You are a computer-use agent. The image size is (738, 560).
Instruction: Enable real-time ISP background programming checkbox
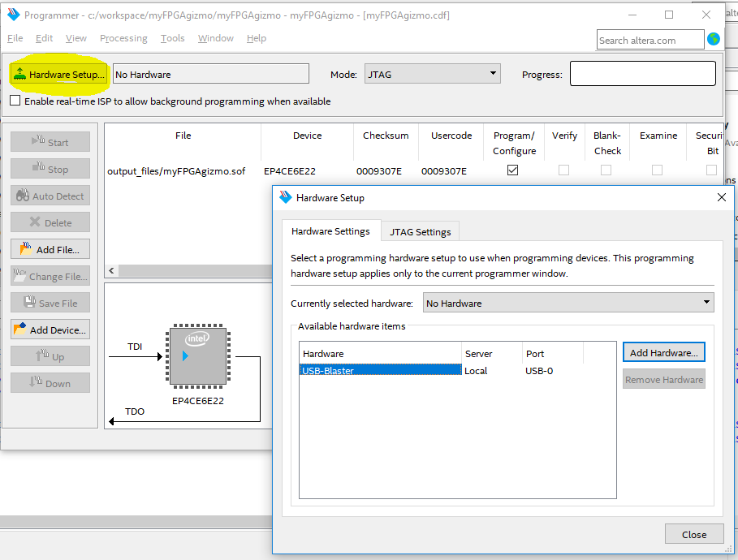(15, 101)
